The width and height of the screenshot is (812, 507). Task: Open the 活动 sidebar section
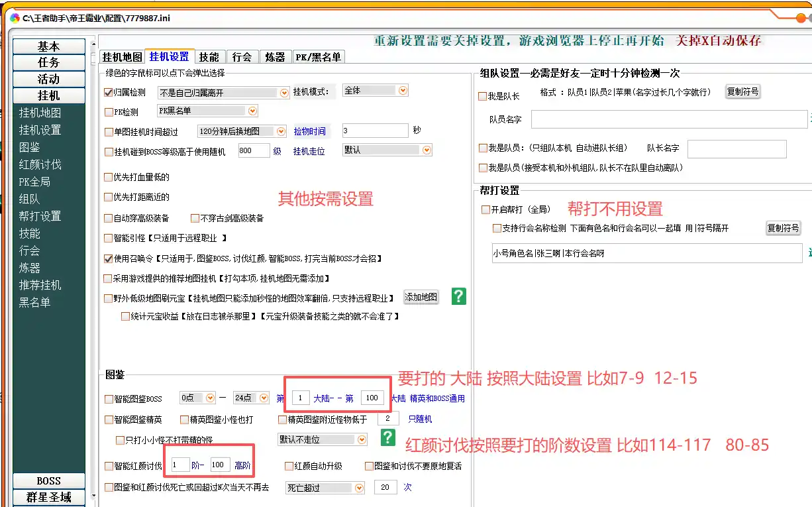click(x=49, y=79)
